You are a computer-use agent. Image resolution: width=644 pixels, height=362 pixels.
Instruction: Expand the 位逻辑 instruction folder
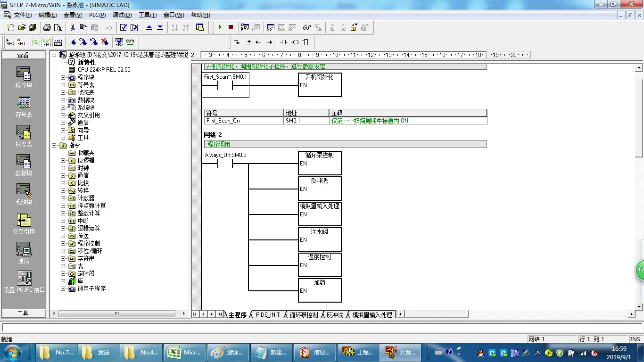[63, 160]
